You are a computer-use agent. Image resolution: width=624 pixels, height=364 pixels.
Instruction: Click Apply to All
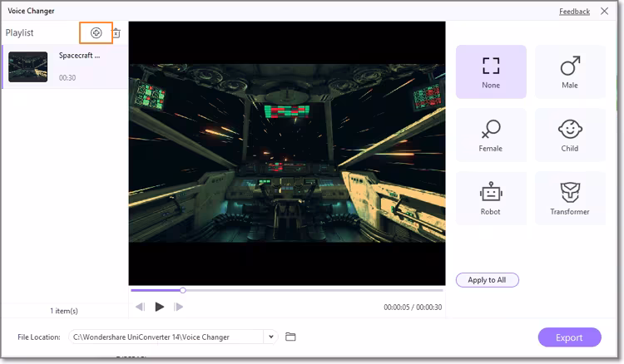(487, 280)
